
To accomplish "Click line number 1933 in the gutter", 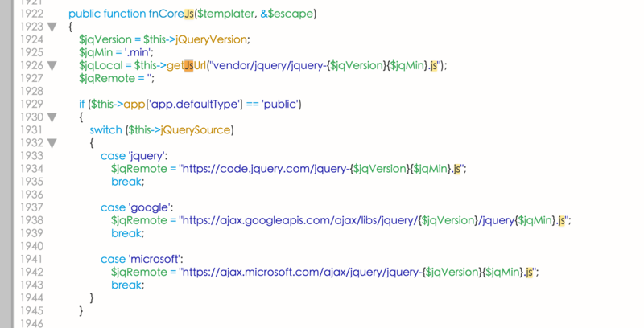I will pyautogui.click(x=31, y=155).
